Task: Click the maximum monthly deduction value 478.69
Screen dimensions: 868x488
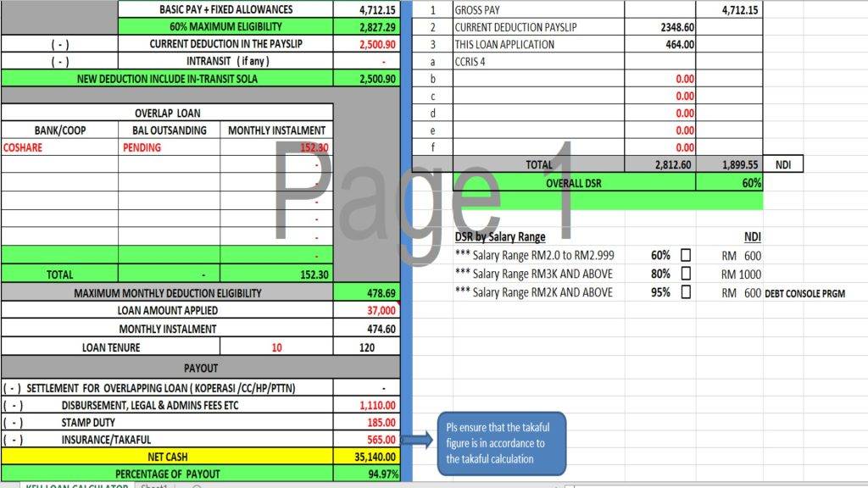Action: tap(366, 292)
